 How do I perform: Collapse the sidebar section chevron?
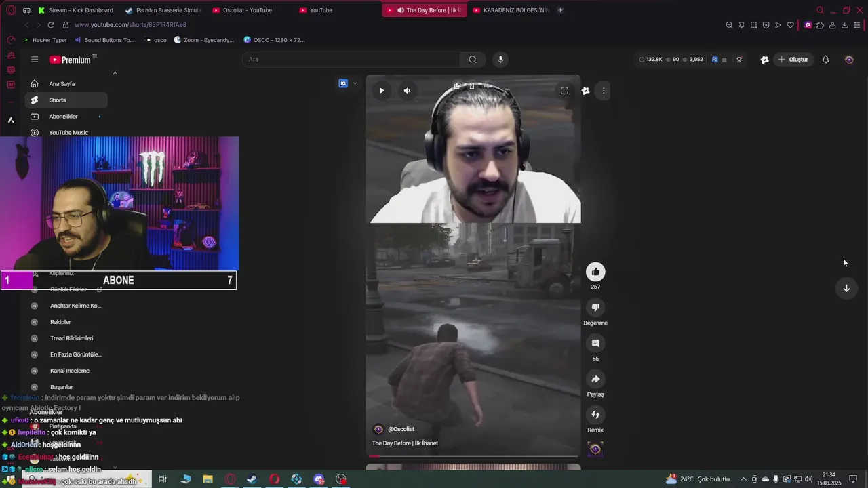click(115, 73)
